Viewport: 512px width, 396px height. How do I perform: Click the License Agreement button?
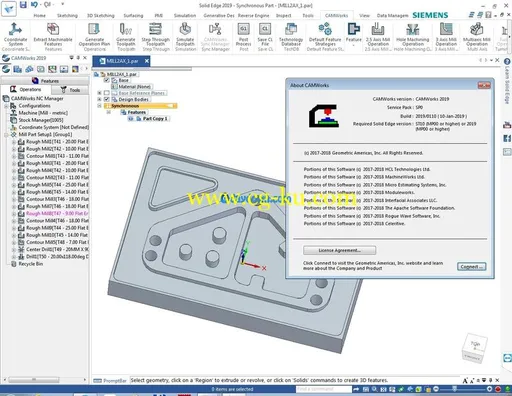(x=339, y=250)
